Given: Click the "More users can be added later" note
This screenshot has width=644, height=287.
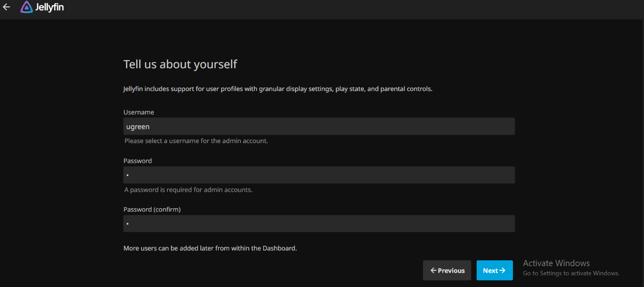Looking at the screenshot, I should pos(210,248).
